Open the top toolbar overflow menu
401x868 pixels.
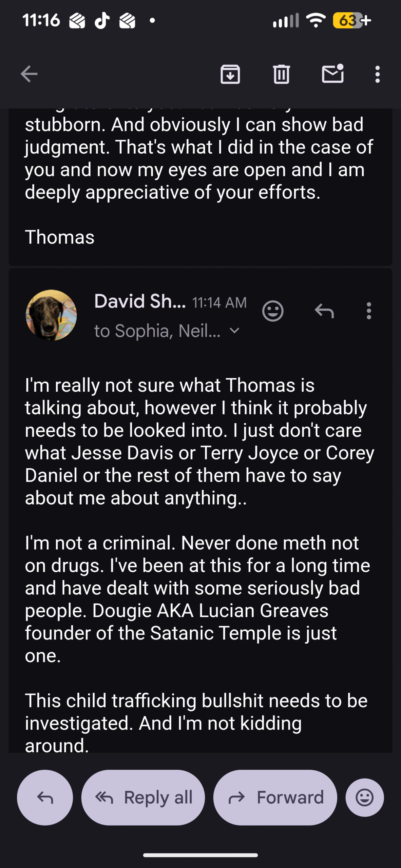[377, 74]
